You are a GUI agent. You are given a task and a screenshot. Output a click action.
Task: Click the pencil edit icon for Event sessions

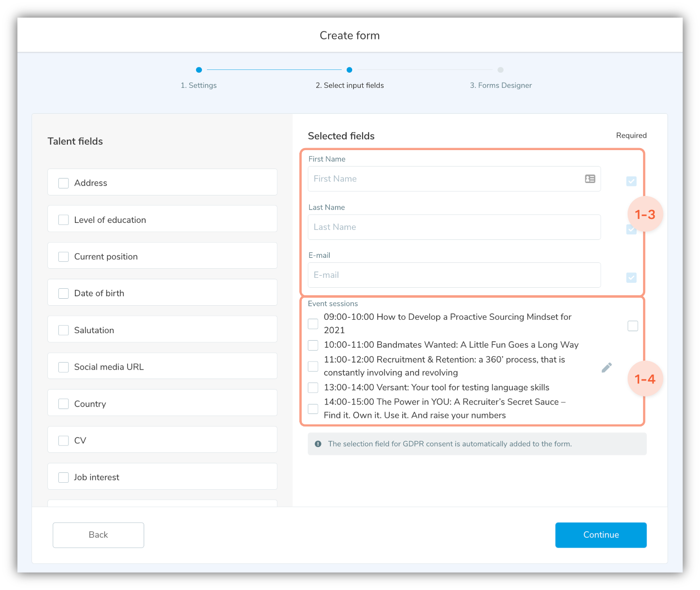(x=606, y=368)
